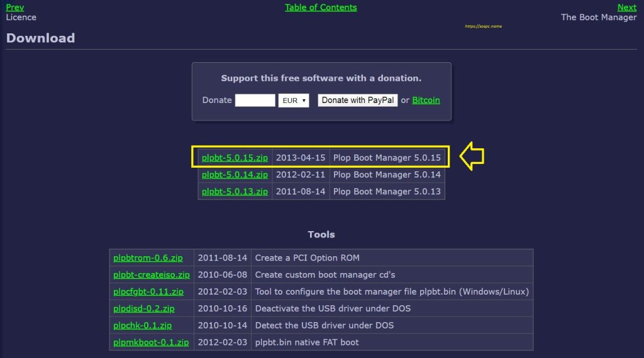This screenshot has height=358, width=644.
Task: Click the Licence label under Prev
Action: [21, 17]
